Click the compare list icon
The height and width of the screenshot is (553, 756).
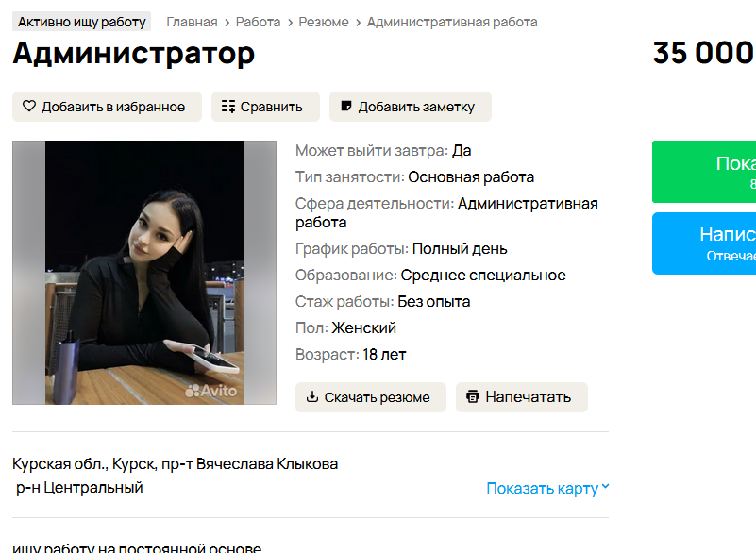click(x=228, y=107)
